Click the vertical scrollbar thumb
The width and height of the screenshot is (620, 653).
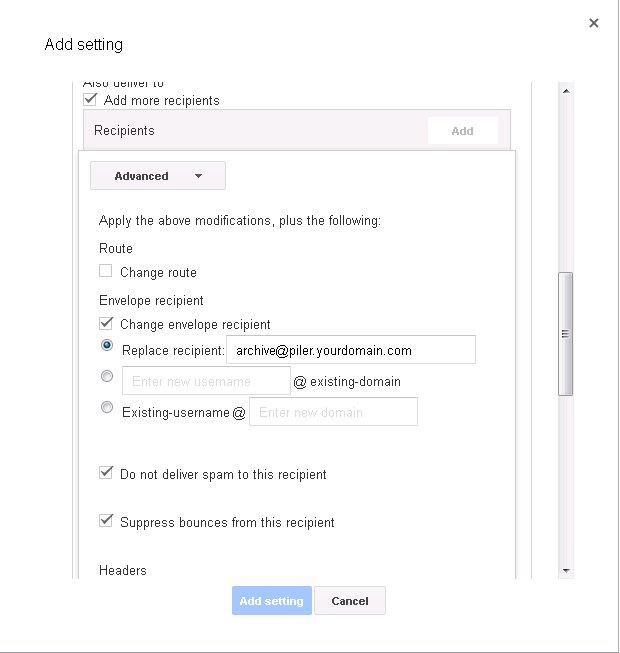coord(566,334)
